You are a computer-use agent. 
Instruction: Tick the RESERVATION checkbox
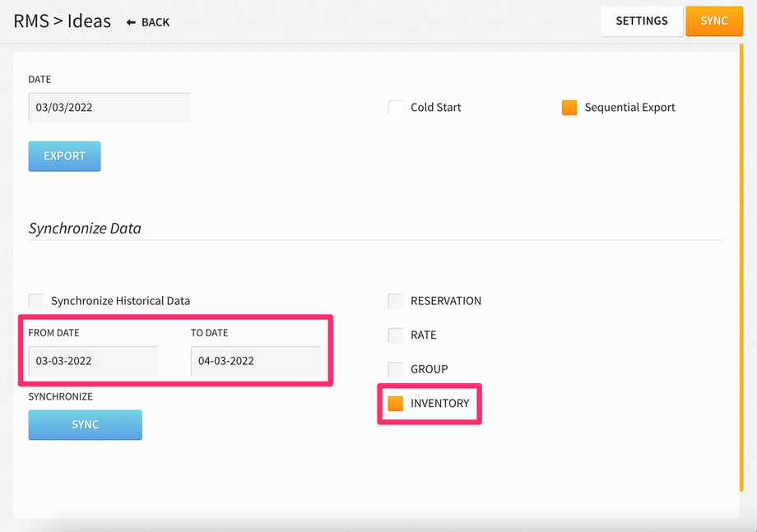[x=396, y=301]
